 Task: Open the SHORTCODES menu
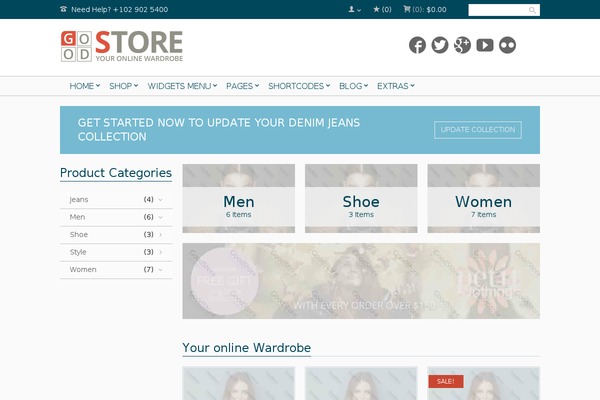click(299, 86)
